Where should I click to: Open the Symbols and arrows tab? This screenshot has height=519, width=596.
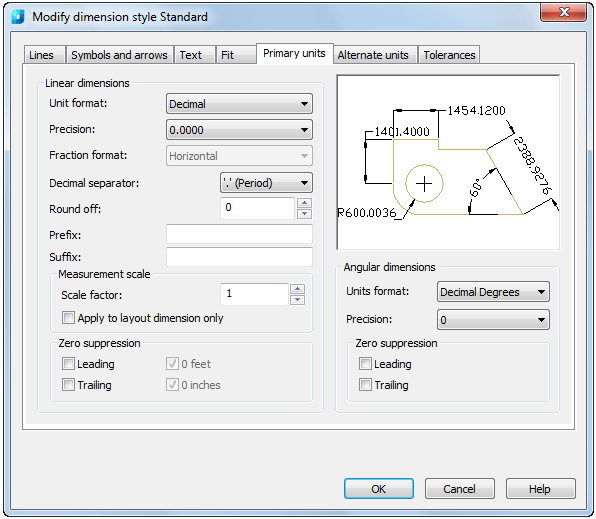119,55
